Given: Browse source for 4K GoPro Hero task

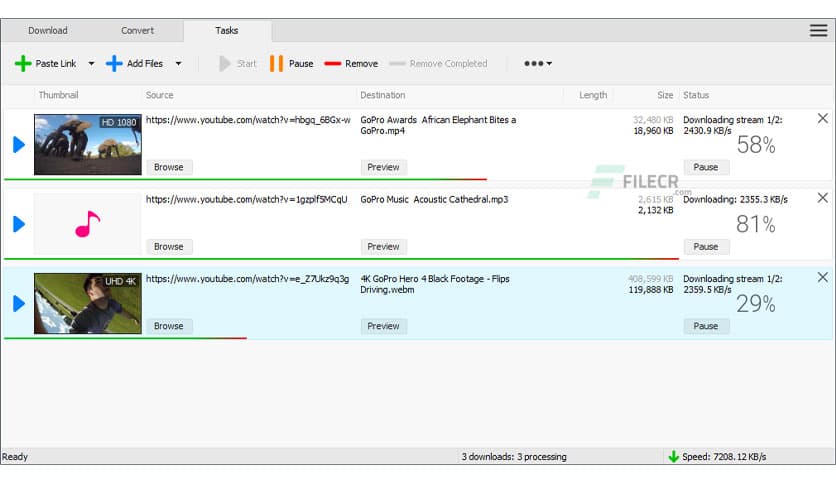Looking at the screenshot, I should [x=169, y=326].
